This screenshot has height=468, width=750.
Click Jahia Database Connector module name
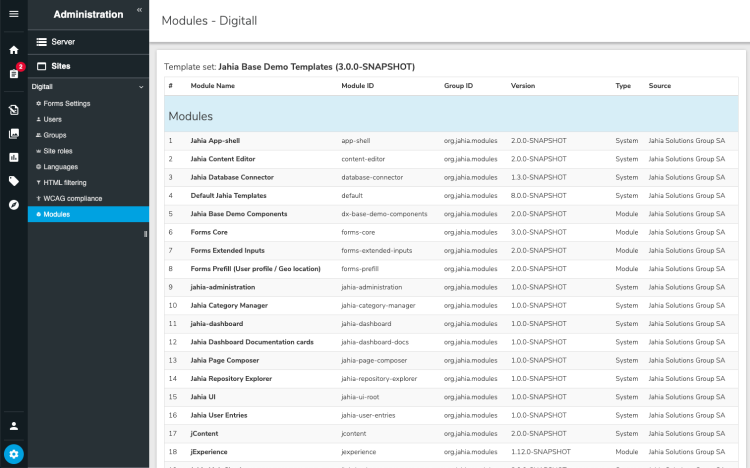pos(232,177)
